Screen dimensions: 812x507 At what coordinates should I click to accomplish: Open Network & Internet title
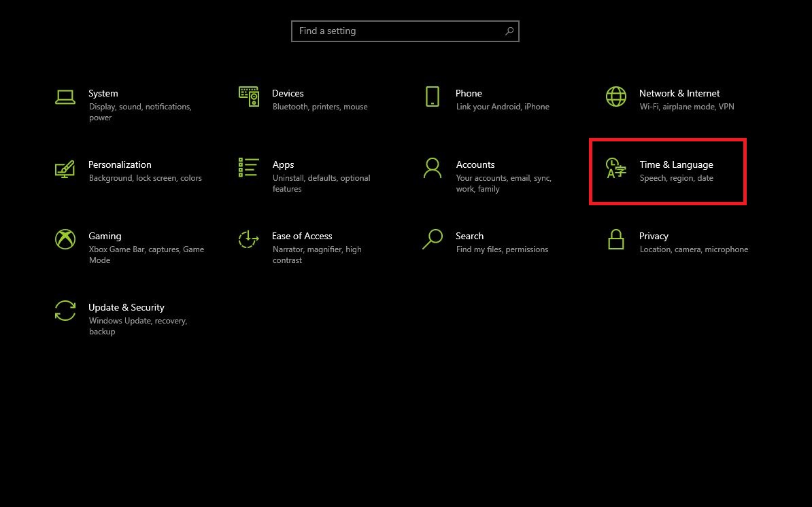coord(679,93)
